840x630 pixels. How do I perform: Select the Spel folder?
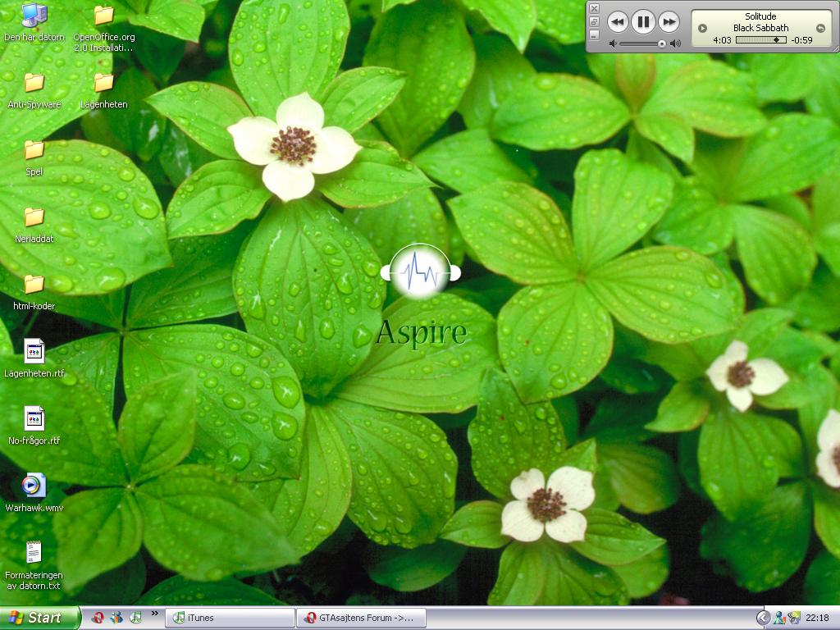pyautogui.click(x=34, y=158)
